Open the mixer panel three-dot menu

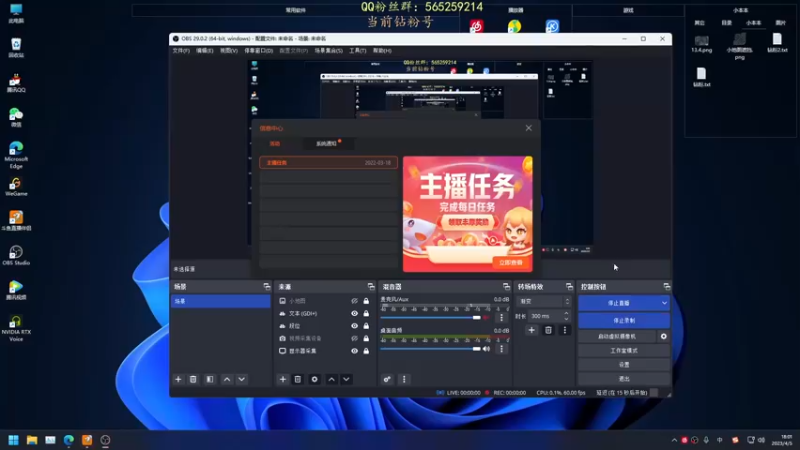point(404,379)
